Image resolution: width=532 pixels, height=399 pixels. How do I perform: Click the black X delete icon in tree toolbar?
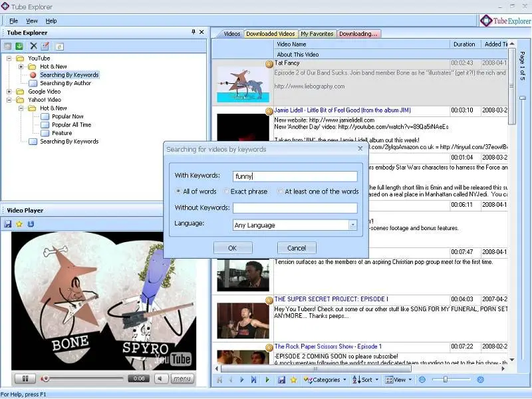(33, 46)
